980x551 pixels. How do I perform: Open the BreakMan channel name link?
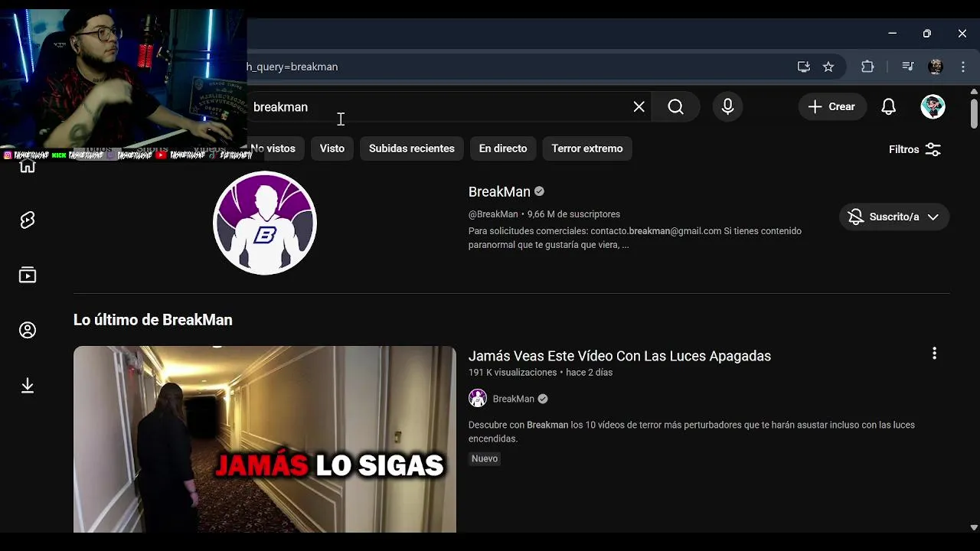click(499, 191)
